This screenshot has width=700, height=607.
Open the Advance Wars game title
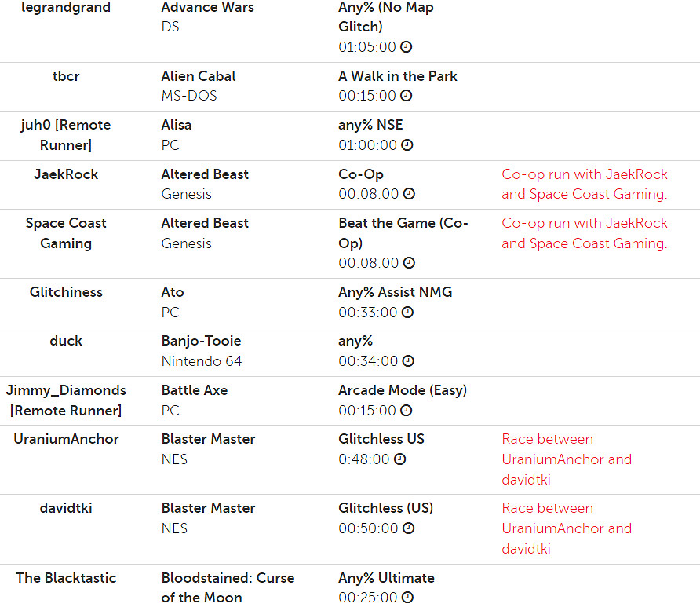pos(207,8)
